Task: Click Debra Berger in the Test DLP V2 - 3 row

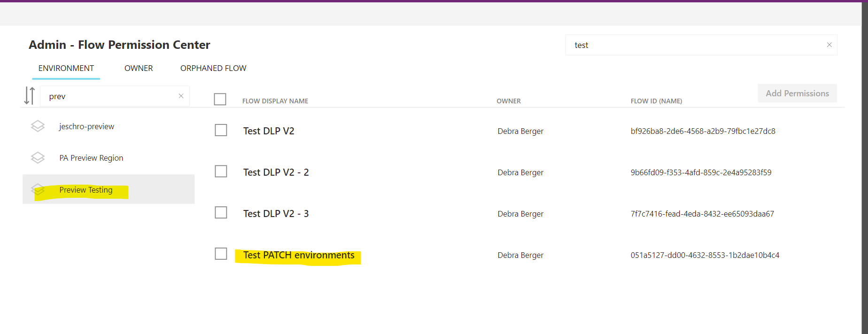Action: coord(520,214)
